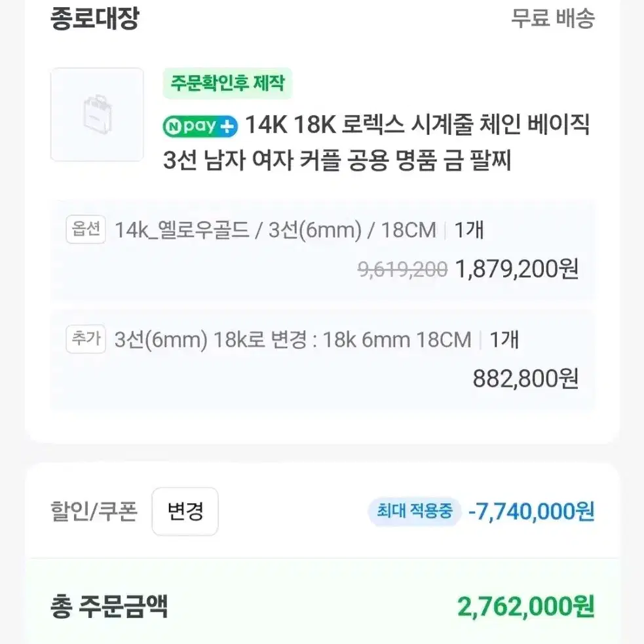Click the 주문확인후 제작 green badge
This screenshot has width=644, height=644.
[x=227, y=83]
